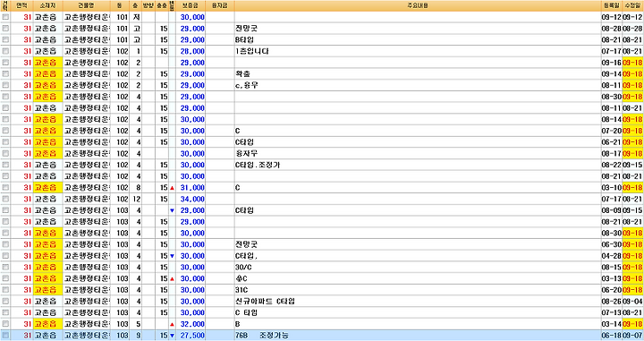Click the registration date 03-10
Viewport: 644px width, 341px height.
click(612, 188)
